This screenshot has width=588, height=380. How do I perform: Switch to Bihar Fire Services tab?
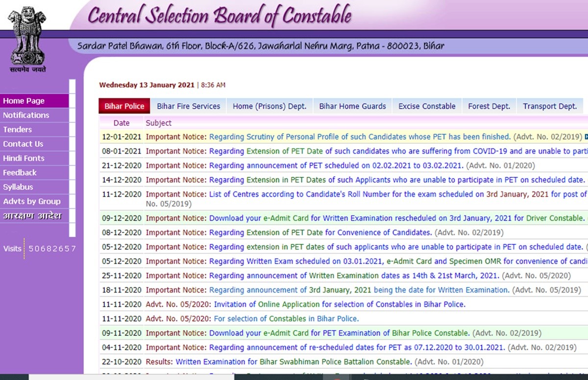point(188,106)
